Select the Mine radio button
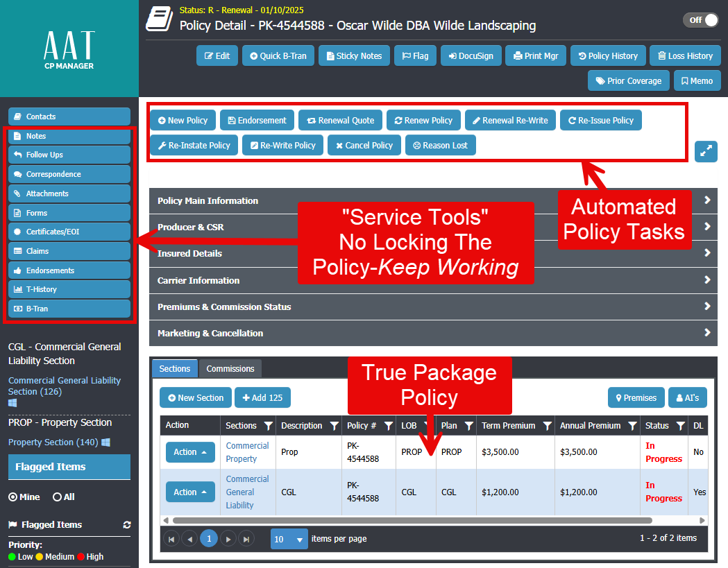This screenshot has height=568, width=728. pos(13,497)
